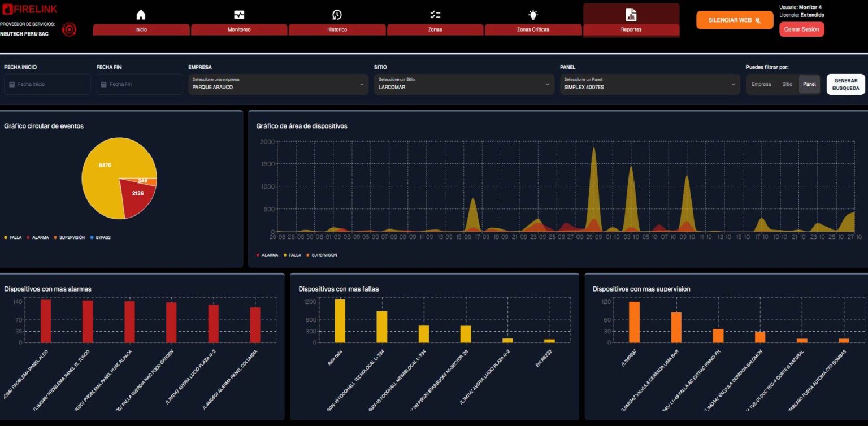Click the FALLA legend swatch under pie chart
This screenshot has height=426, width=868.
(6, 238)
